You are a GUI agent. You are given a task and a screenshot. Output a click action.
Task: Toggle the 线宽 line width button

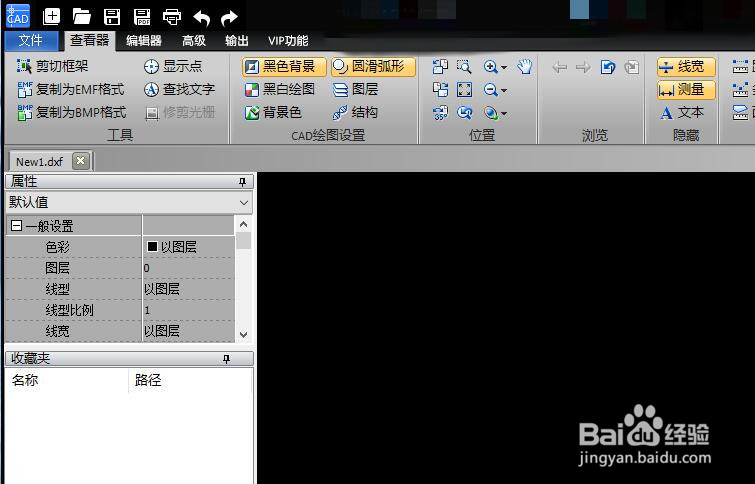[x=686, y=66]
